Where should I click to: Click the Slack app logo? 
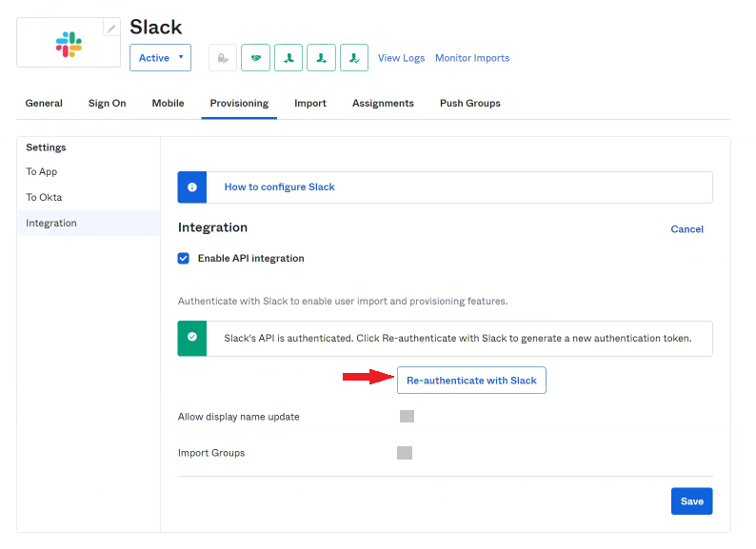(69, 44)
